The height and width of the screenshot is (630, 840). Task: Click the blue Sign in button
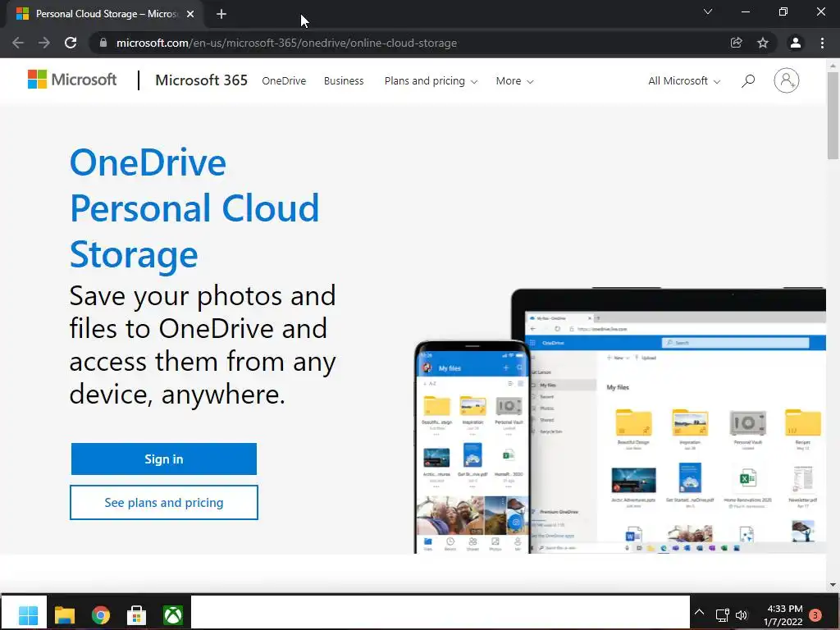pyautogui.click(x=164, y=459)
